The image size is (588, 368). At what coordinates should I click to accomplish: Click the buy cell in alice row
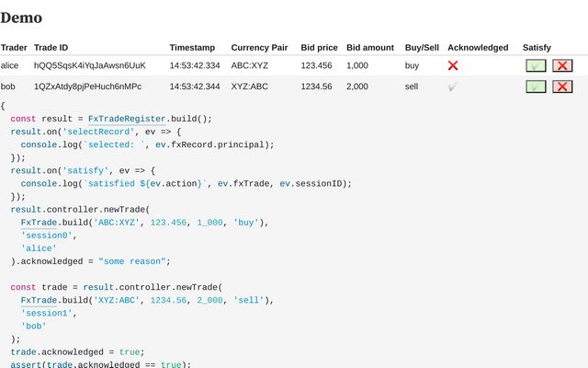[412, 65]
